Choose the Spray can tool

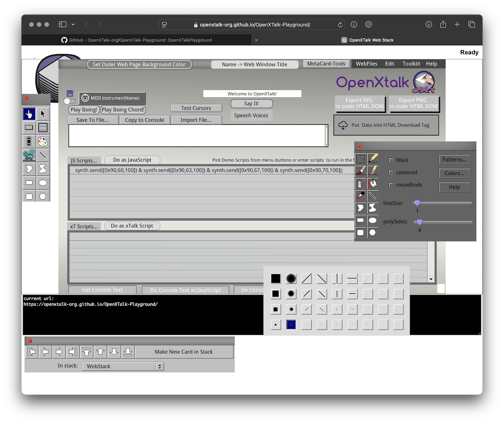pos(360,184)
